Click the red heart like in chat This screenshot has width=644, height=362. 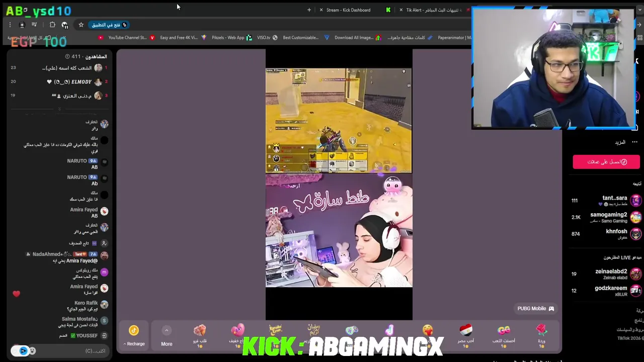[x=17, y=294]
